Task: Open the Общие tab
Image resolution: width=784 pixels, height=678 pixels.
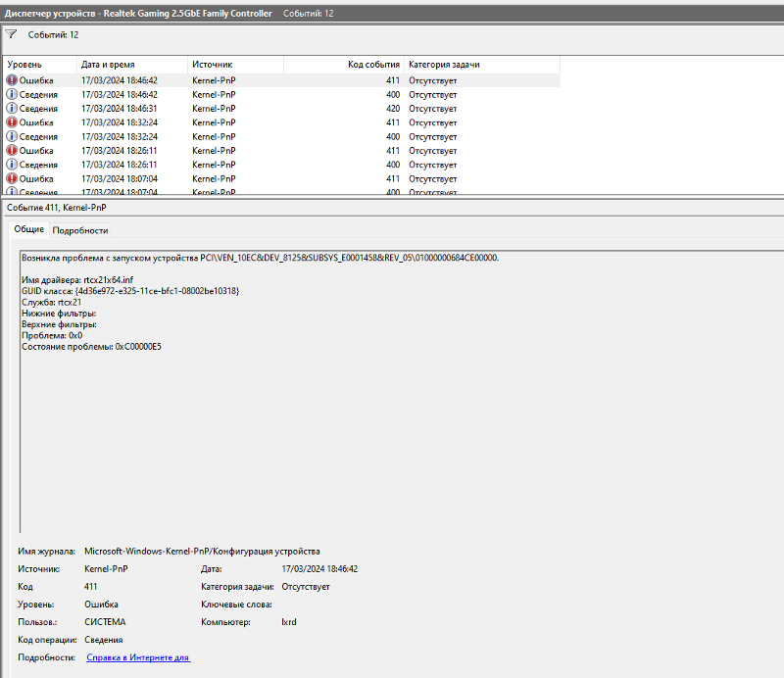Action: [28, 229]
